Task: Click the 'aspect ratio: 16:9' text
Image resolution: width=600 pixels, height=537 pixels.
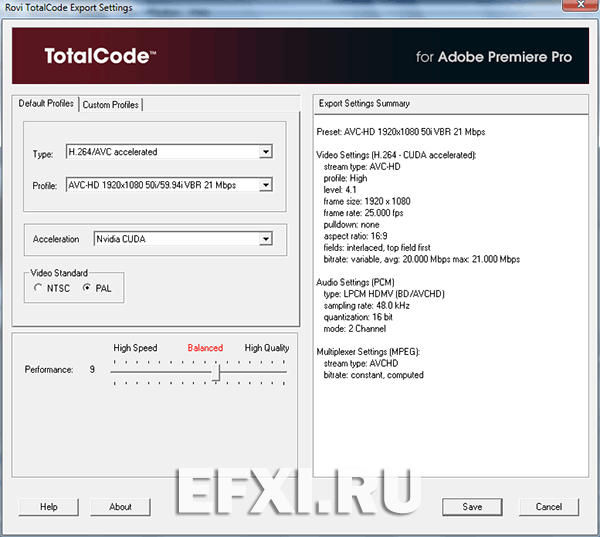Action: 355,236
